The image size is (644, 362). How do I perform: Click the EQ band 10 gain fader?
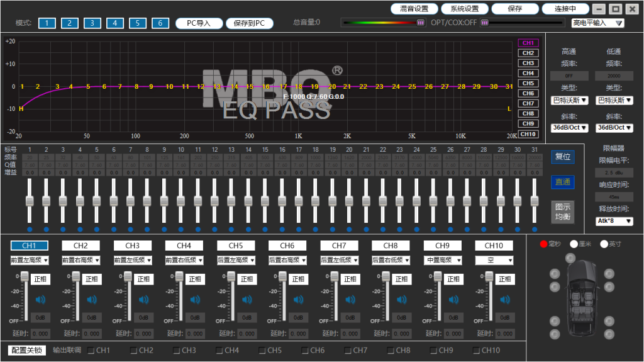coord(180,201)
